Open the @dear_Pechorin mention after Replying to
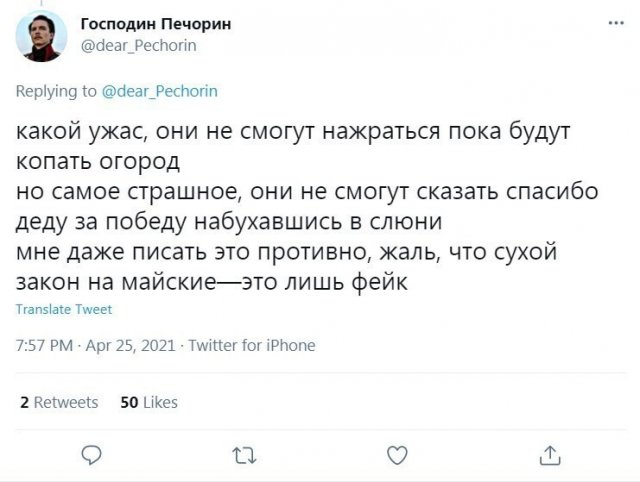 pyautogui.click(x=160, y=90)
